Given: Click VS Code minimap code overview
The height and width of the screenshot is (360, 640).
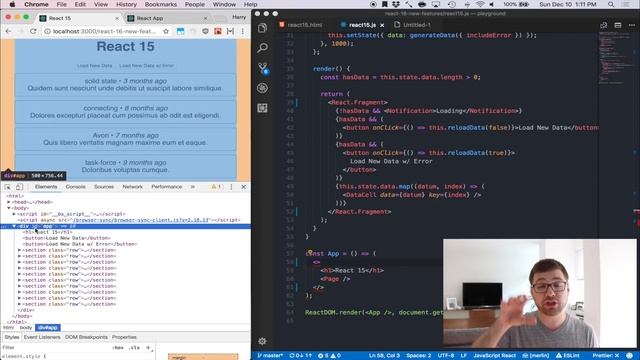Looking at the screenshot, I should pyautogui.click(x=617, y=57).
